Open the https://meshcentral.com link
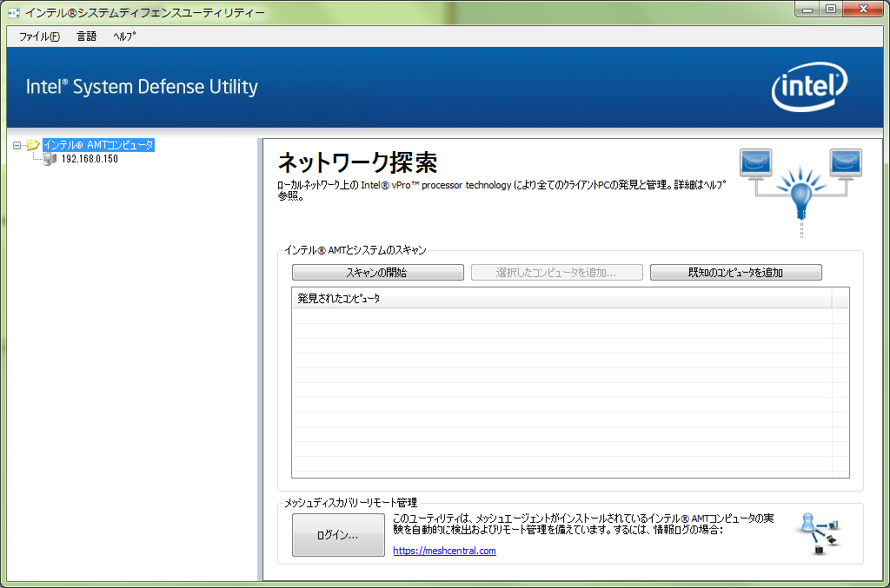The image size is (890, 588). (444, 551)
